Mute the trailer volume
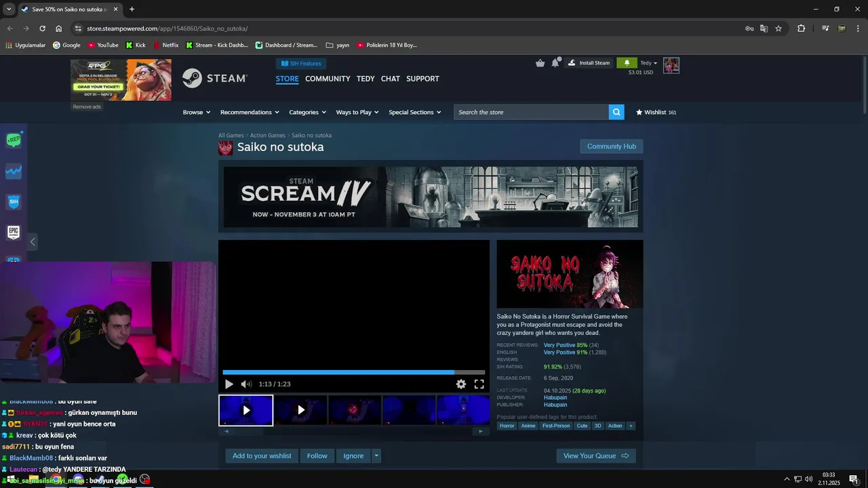This screenshot has height=488, width=868. pos(246,384)
